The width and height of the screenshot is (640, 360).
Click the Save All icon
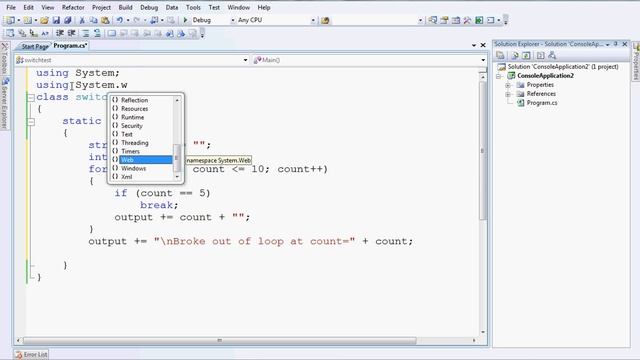tap(67, 20)
